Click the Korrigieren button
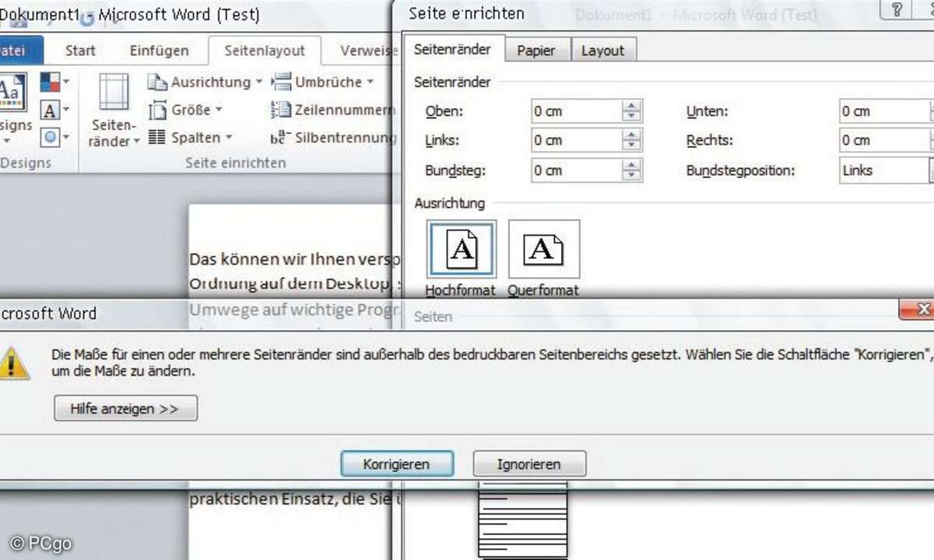Screen dimensions: 934x560 point(397,464)
